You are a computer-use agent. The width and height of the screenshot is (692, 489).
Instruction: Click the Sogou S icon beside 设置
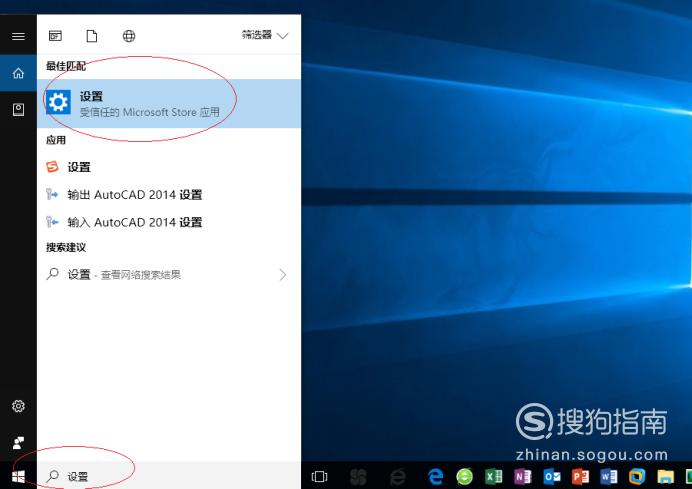click(52, 167)
